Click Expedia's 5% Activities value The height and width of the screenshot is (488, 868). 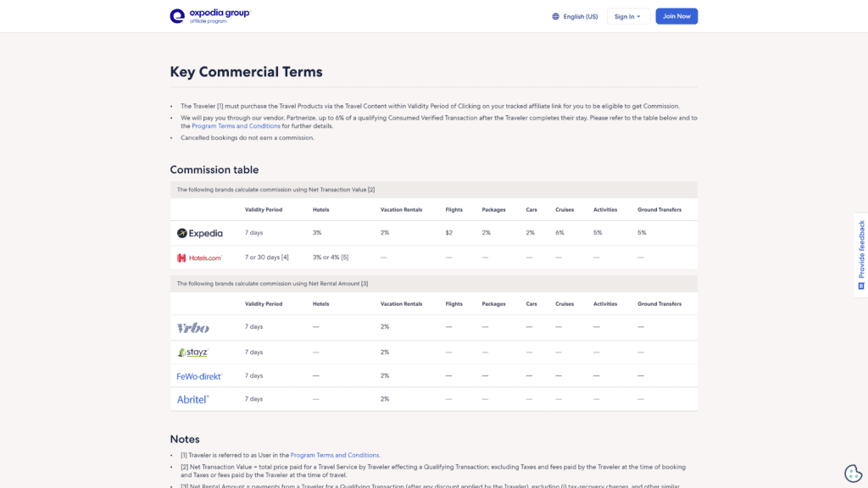click(x=598, y=233)
